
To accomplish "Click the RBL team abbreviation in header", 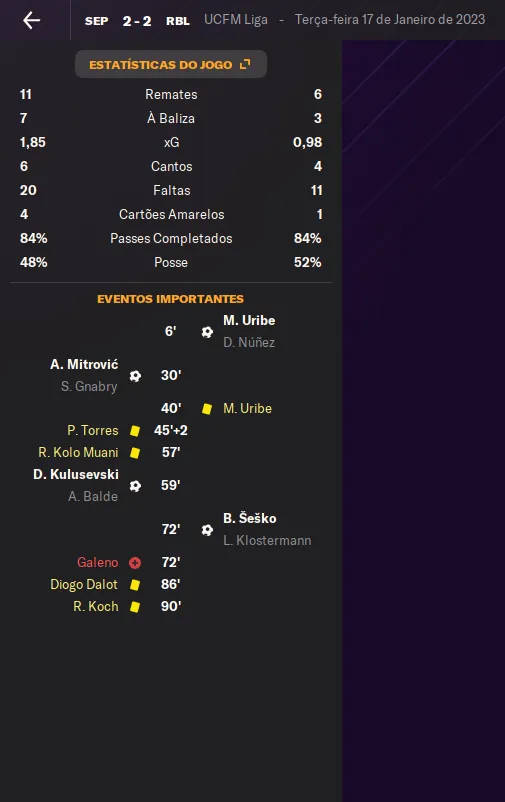I will point(178,21).
